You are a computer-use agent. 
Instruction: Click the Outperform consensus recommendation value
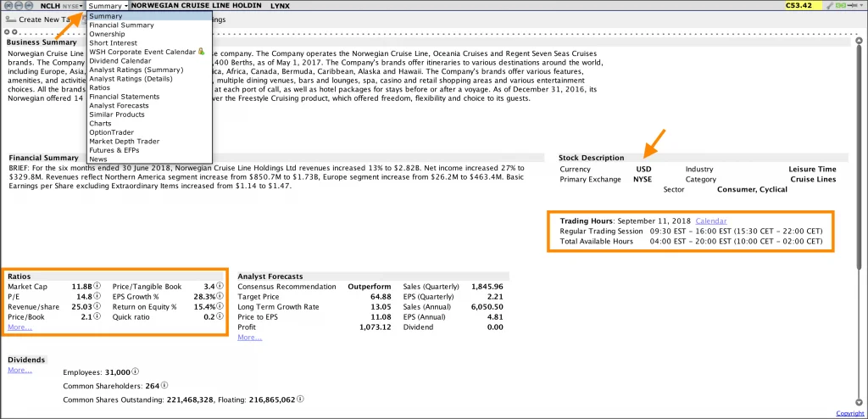coord(370,287)
